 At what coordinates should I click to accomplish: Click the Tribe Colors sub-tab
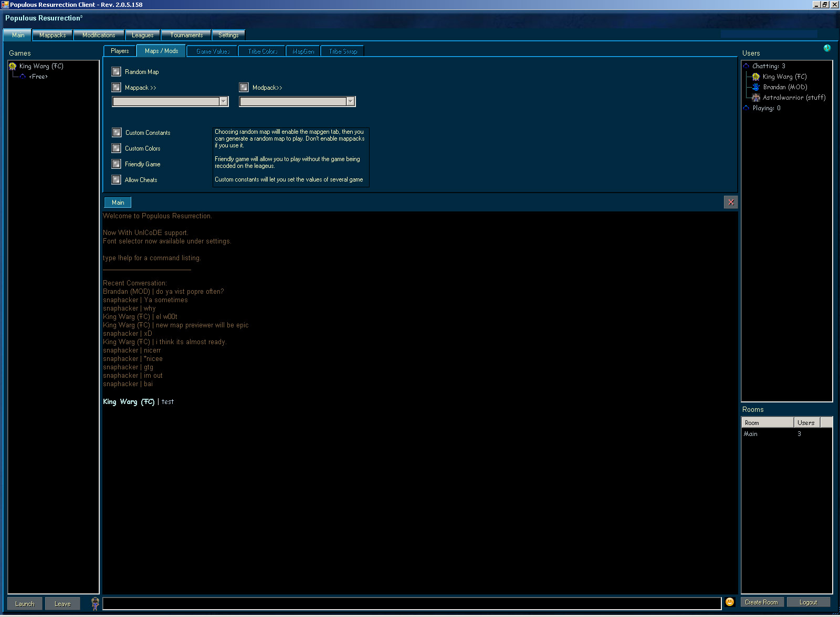(x=262, y=51)
